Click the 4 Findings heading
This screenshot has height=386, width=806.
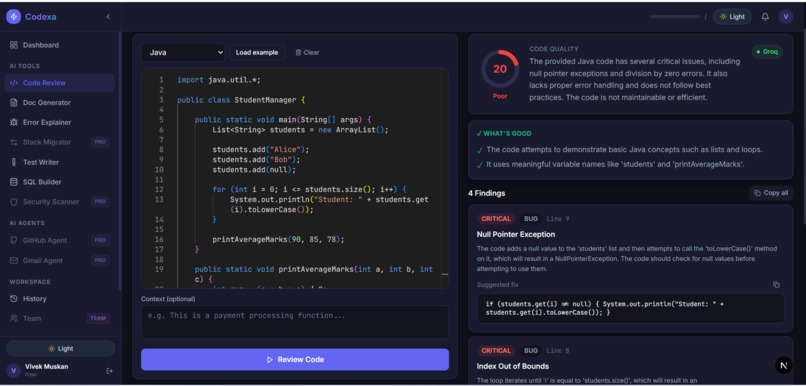click(486, 193)
